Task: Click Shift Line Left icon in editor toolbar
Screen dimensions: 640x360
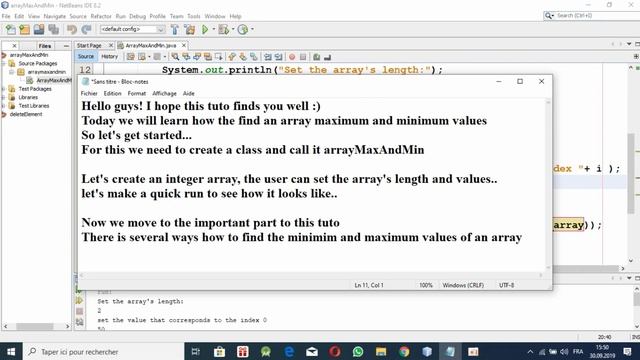Action: pos(268,57)
